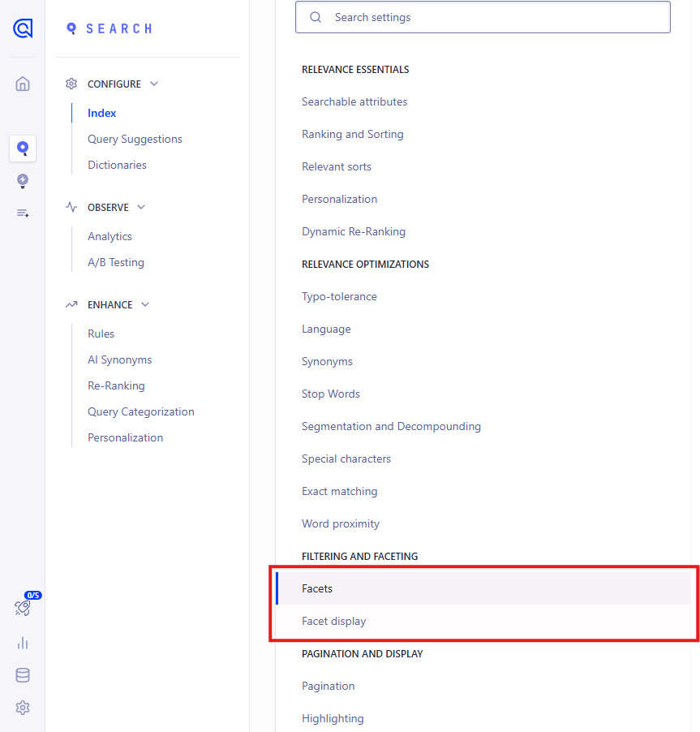Image resolution: width=700 pixels, height=732 pixels.
Task: Collapse the OBSERVE section chevron
Action: click(x=141, y=207)
